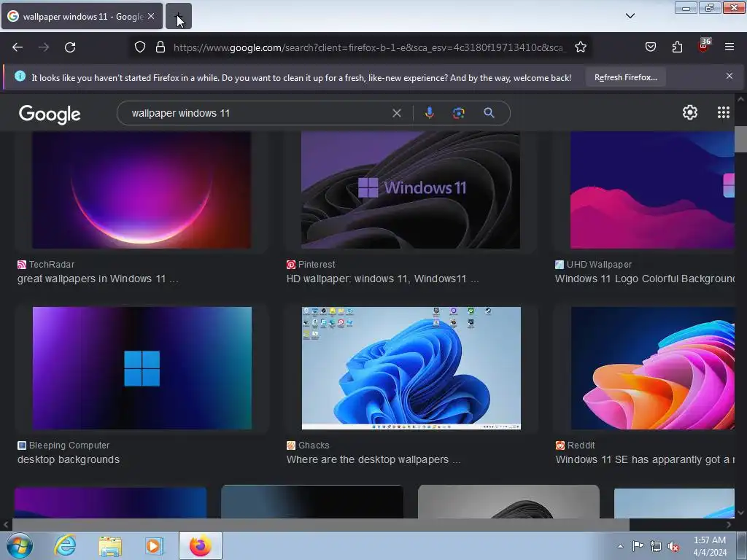Click the Bleeping Computer source label
This screenshot has height=560, width=747.
[x=69, y=446]
